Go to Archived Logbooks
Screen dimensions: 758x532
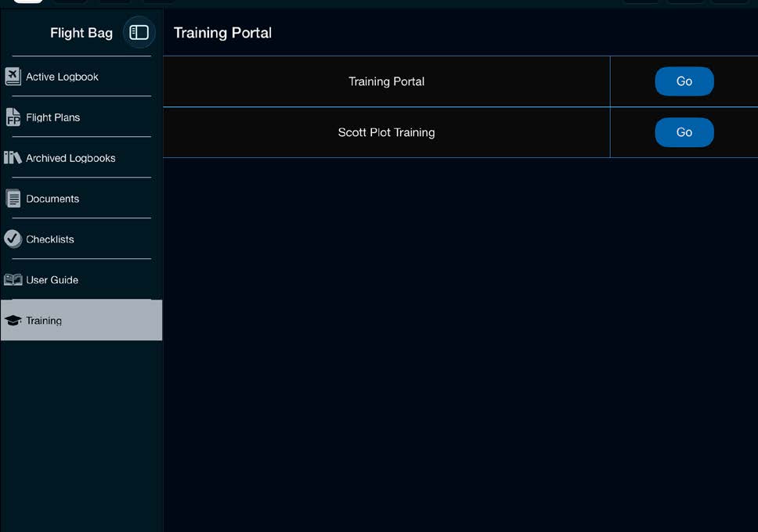tap(81, 157)
